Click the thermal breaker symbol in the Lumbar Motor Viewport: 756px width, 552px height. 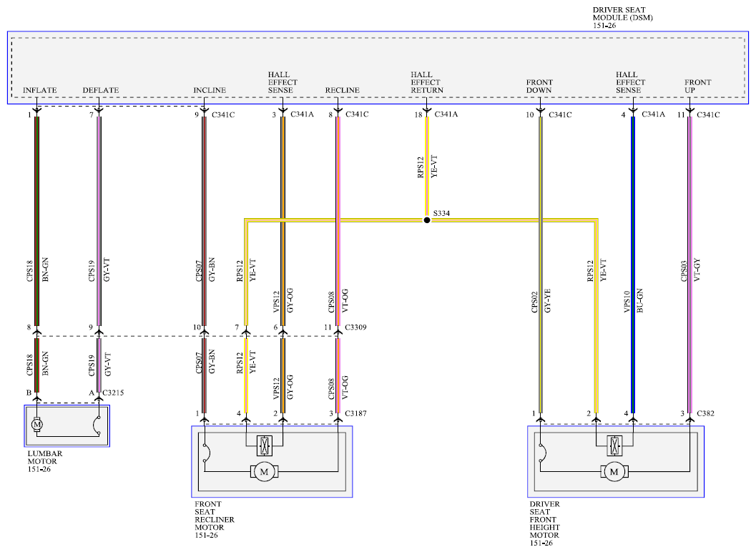click(x=97, y=424)
